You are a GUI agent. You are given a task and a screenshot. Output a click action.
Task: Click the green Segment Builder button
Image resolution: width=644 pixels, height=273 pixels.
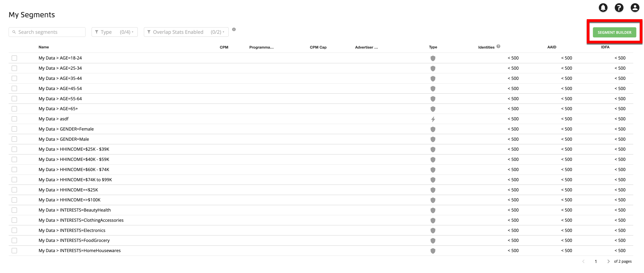click(614, 32)
